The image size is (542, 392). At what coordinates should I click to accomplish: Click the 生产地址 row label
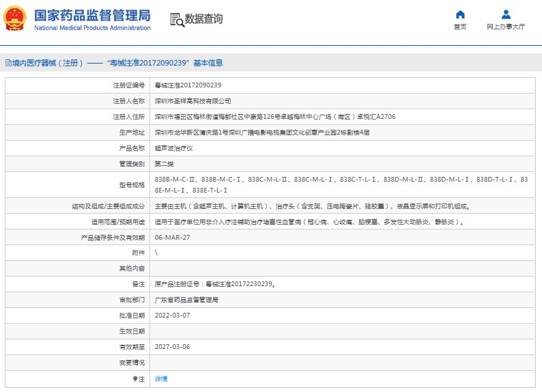tap(132, 132)
